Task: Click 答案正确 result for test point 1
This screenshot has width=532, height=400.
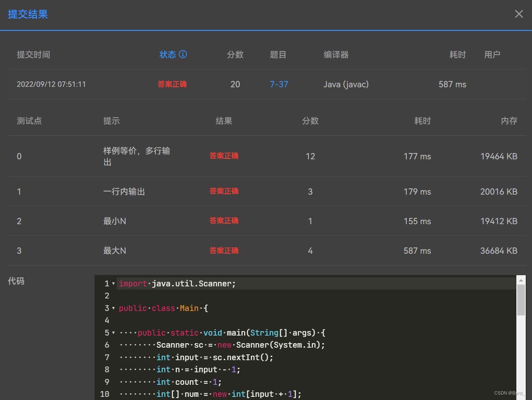Action: coord(224,191)
